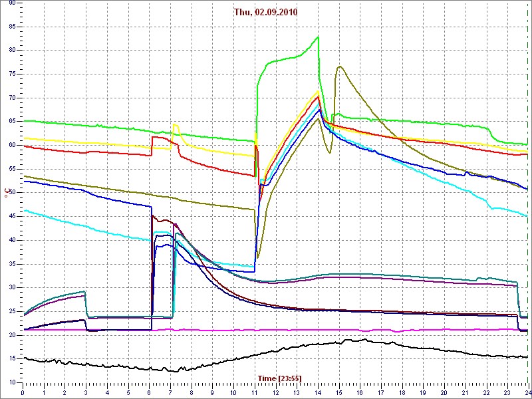Select the 75 temperature axis label

pyautogui.click(x=11, y=74)
